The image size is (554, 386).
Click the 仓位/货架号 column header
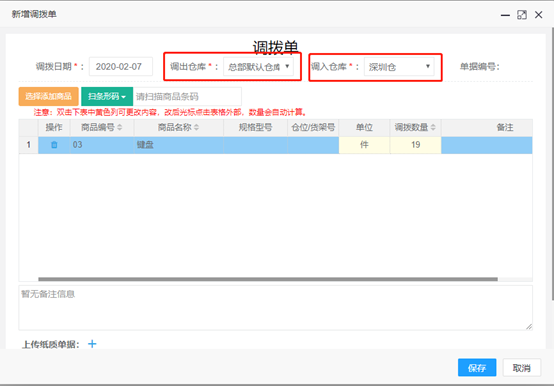tap(313, 127)
